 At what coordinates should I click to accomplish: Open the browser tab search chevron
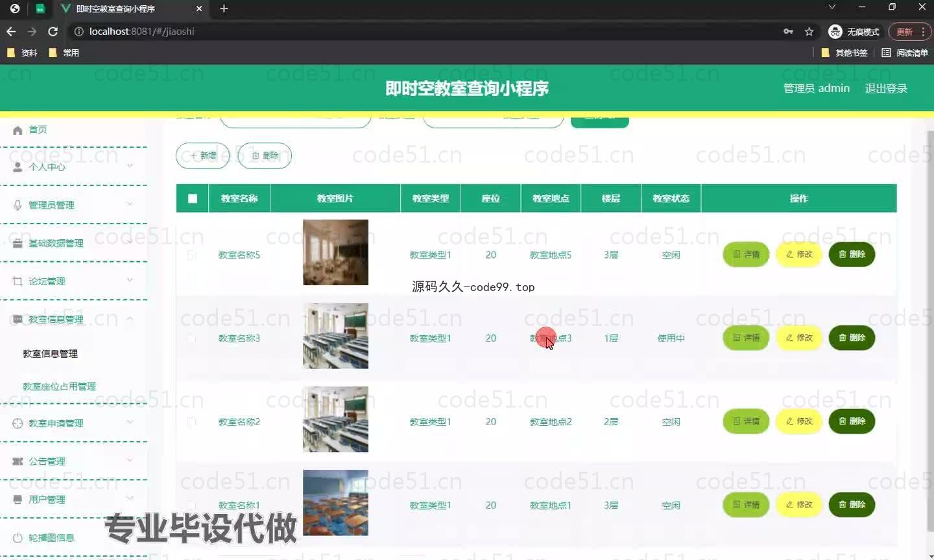pyautogui.click(x=832, y=6)
